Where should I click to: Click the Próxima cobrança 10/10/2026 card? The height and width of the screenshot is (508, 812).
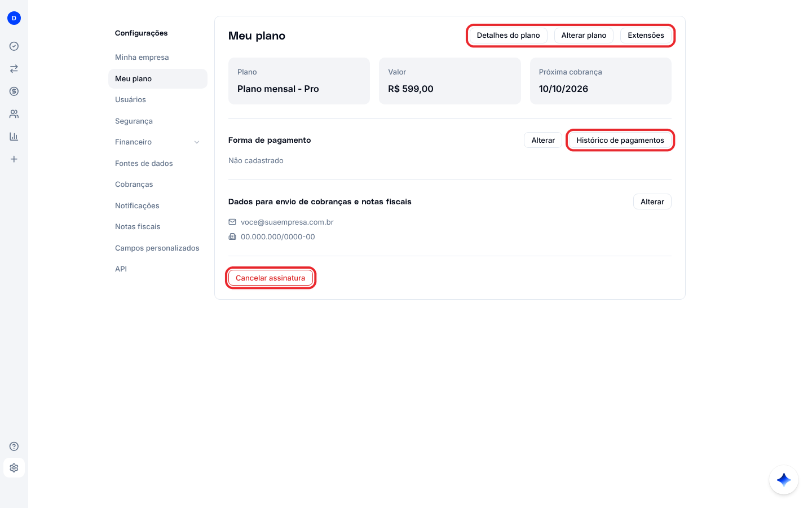(601, 81)
